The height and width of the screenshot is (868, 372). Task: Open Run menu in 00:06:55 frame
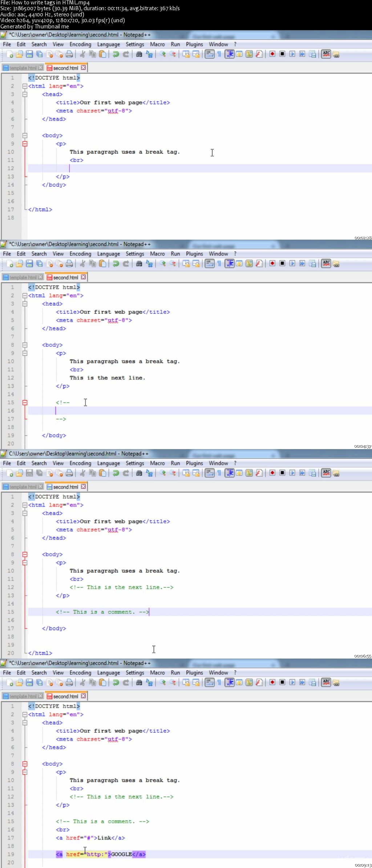click(175, 463)
